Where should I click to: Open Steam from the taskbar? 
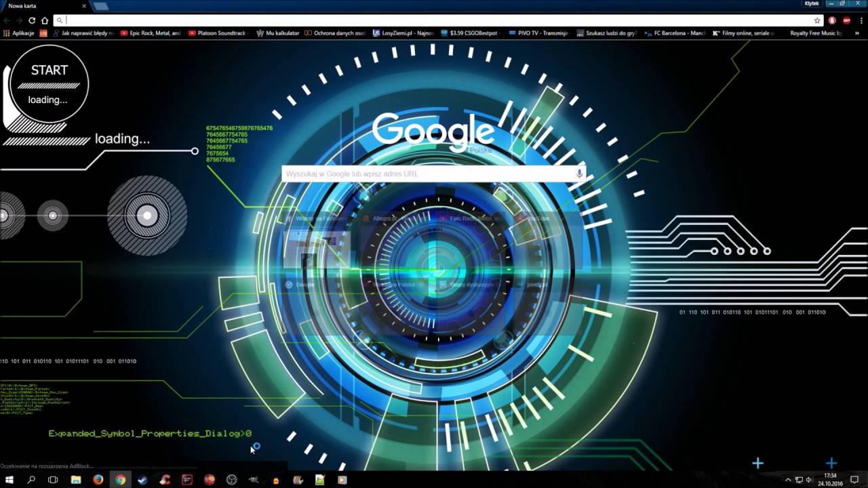point(142,480)
